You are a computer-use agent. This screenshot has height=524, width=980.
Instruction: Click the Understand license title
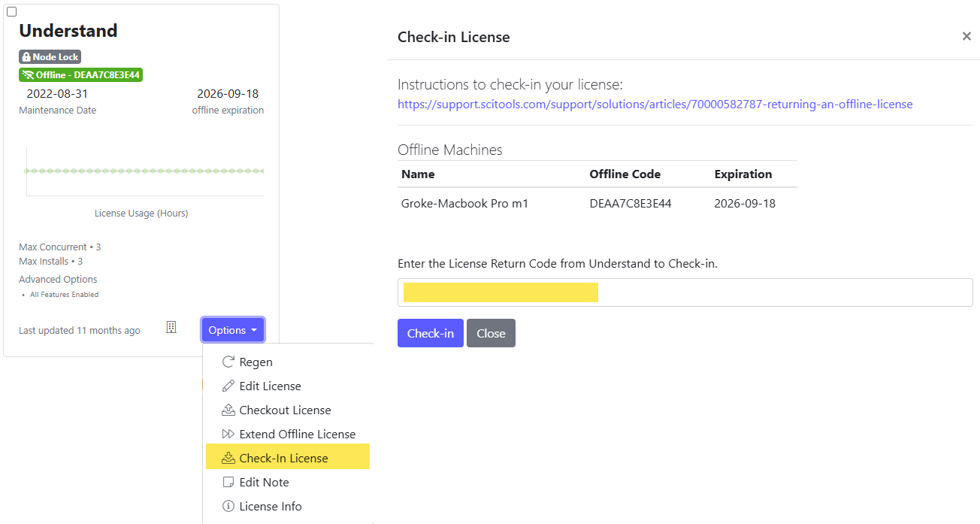(x=68, y=31)
